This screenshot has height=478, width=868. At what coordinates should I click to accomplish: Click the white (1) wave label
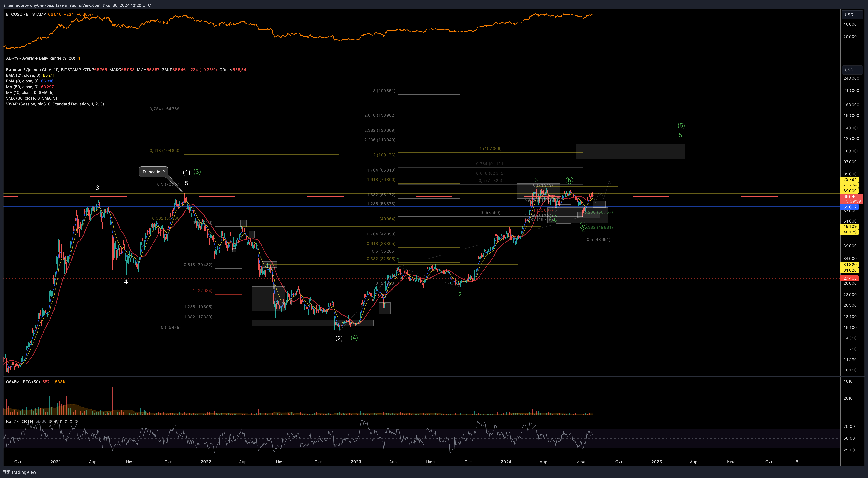pyautogui.click(x=186, y=172)
